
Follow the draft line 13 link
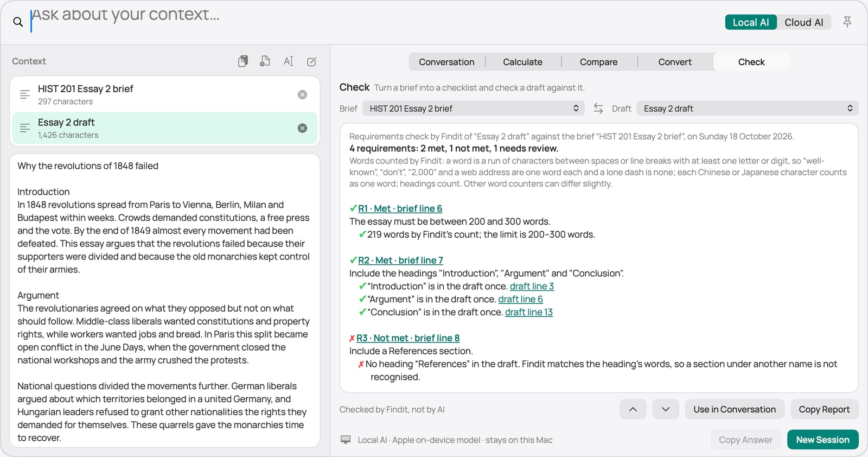click(x=529, y=312)
